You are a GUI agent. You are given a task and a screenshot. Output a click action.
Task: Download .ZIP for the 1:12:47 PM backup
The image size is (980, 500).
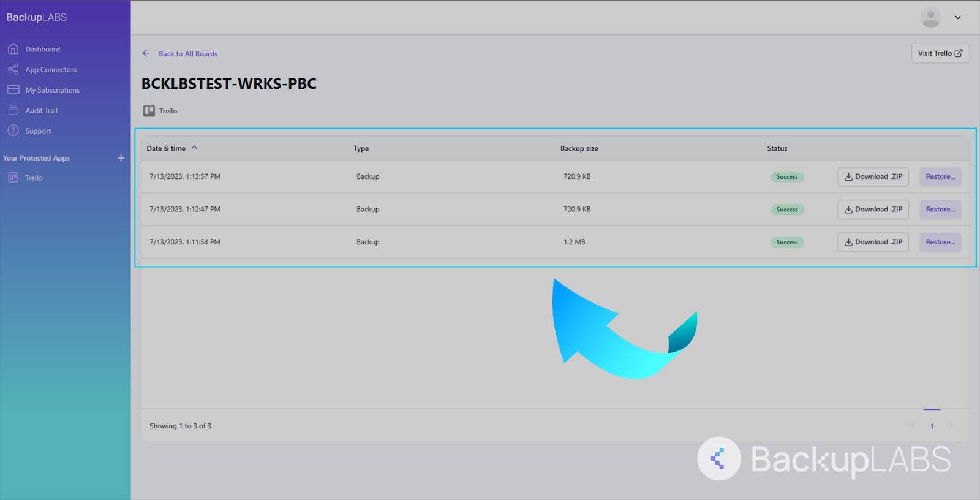click(873, 210)
